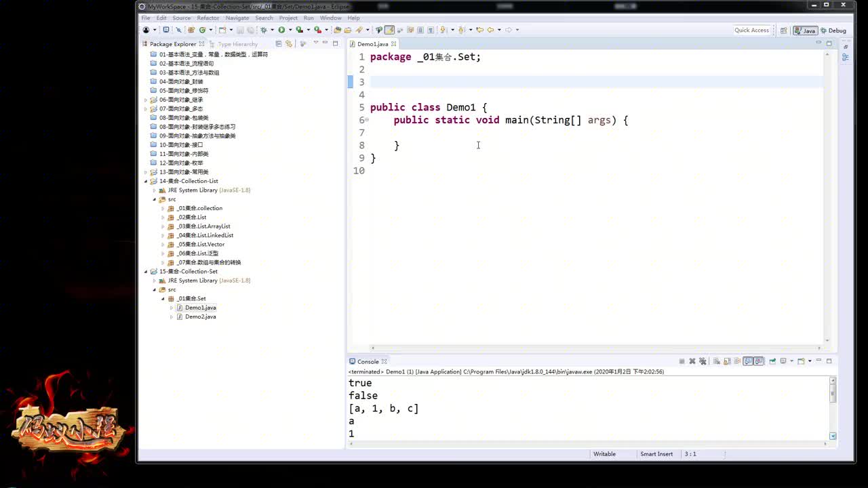Click the Terminate square icon in Console
868x488 pixels.
pyautogui.click(x=682, y=361)
